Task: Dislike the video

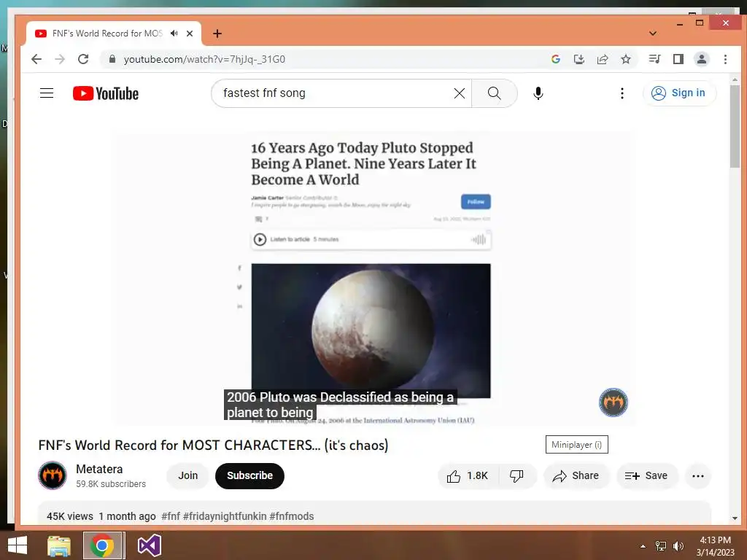Action: tap(517, 475)
